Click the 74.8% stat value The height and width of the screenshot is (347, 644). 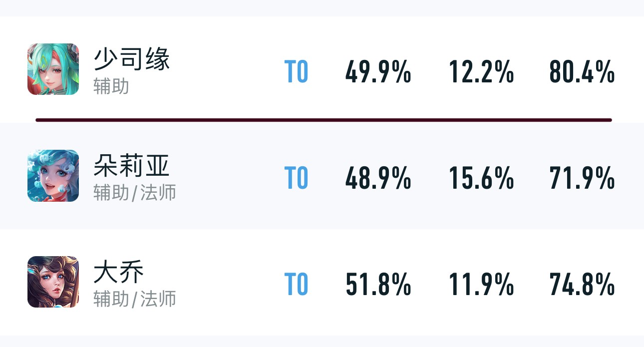(582, 285)
